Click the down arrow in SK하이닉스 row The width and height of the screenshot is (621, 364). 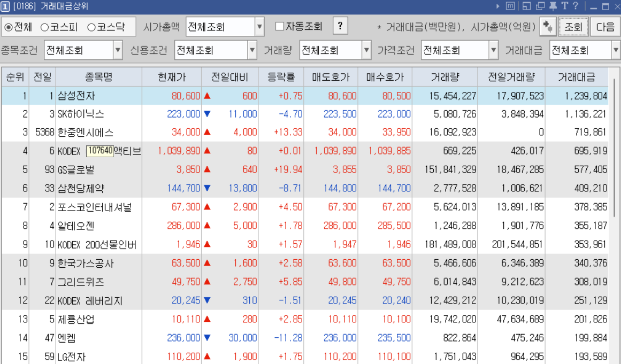207,114
